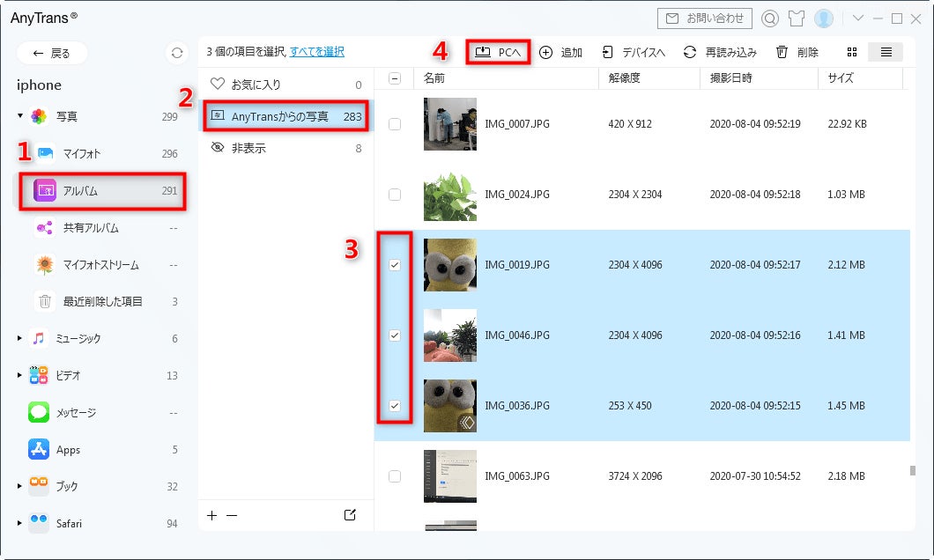This screenshot has height=560, width=934.
Task: Click the 再読み込み reload button
Action: [x=720, y=52]
